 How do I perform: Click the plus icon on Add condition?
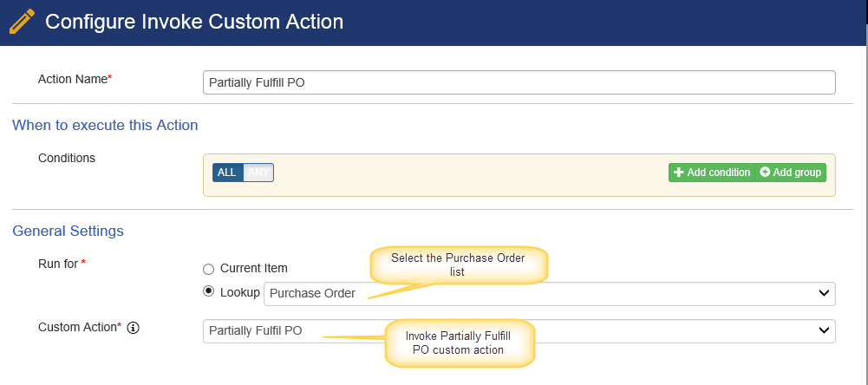pyautogui.click(x=679, y=173)
